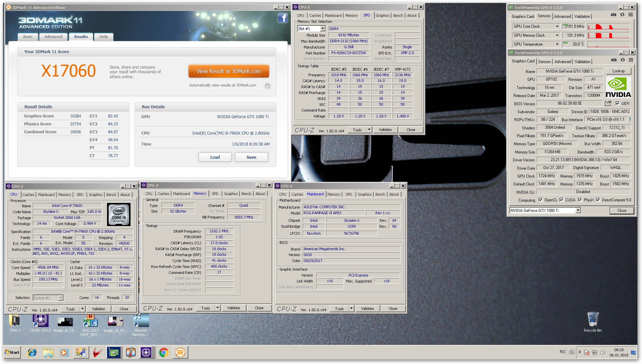Open hamburger menu in GPU-Z Graphics Card window
Screen dimensions: 642x364
pos(631,60)
